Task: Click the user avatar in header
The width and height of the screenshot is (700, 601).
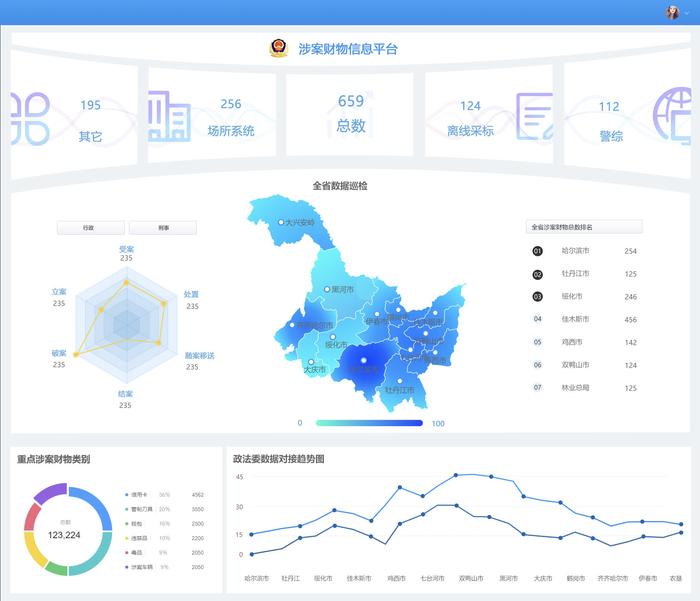Action: coord(672,13)
